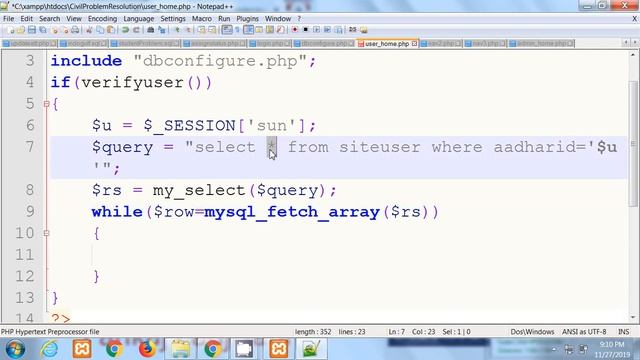Click 'Ln : 7' in the status bar
640x360 pixels.
tap(396, 332)
